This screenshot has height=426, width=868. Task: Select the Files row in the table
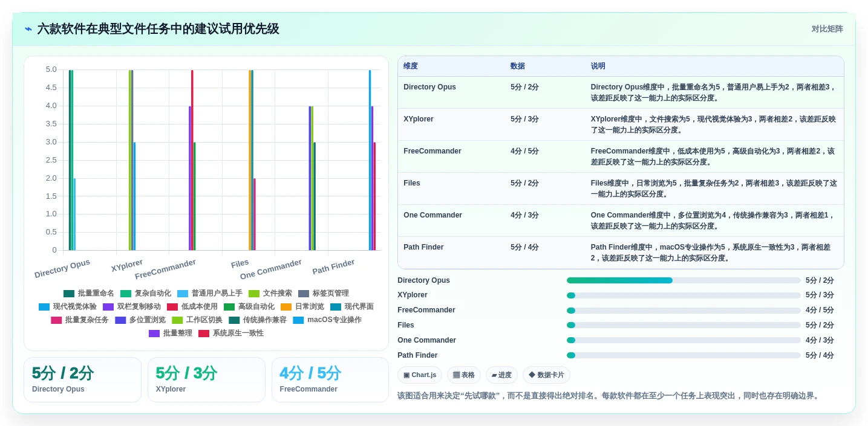pos(621,189)
